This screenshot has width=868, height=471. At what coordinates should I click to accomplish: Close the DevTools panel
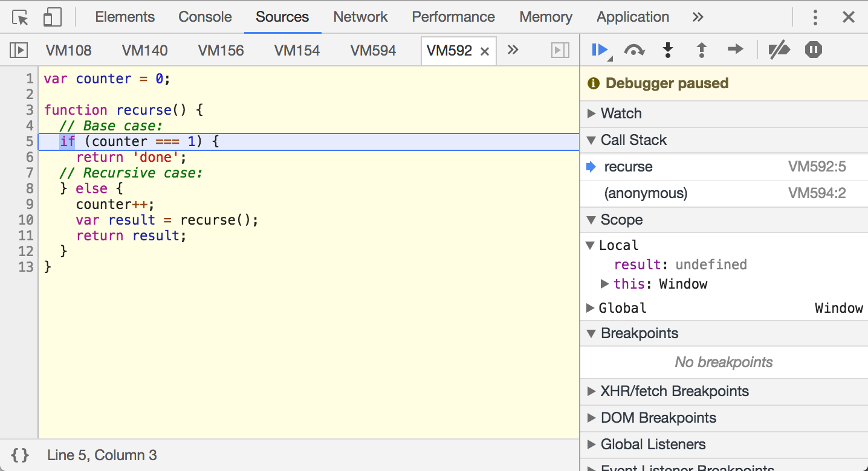click(849, 18)
